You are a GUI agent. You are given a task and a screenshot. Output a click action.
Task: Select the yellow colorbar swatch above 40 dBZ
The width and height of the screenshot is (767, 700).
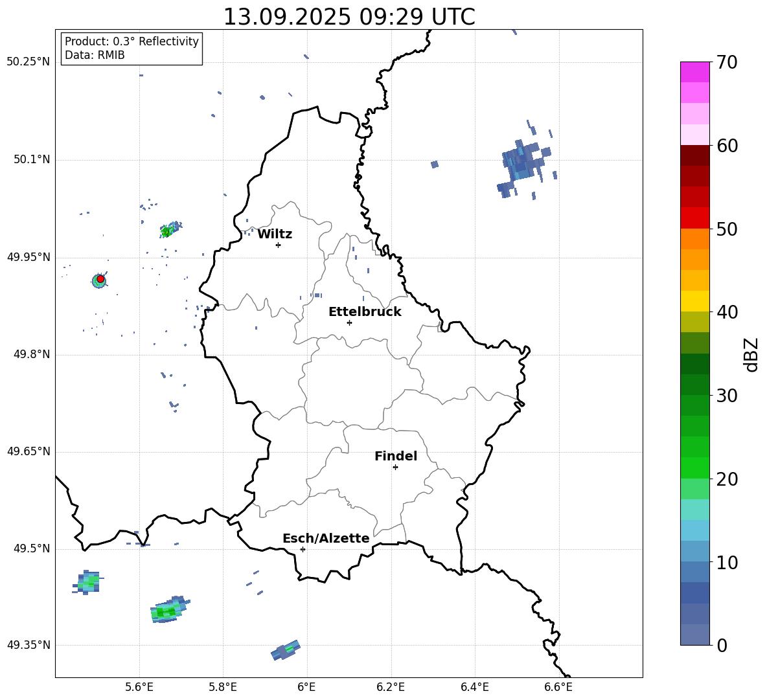694,300
